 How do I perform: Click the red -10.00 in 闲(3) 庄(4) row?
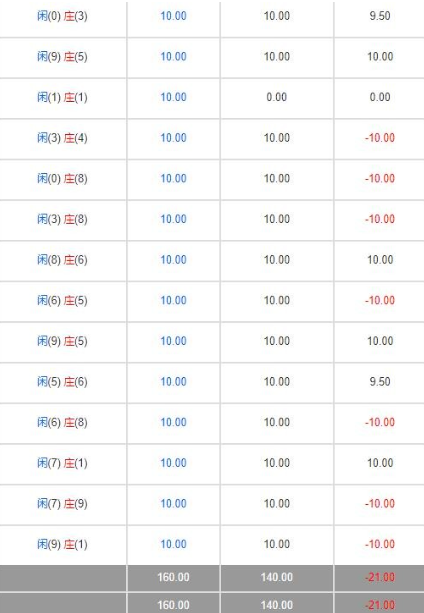(x=380, y=138)
